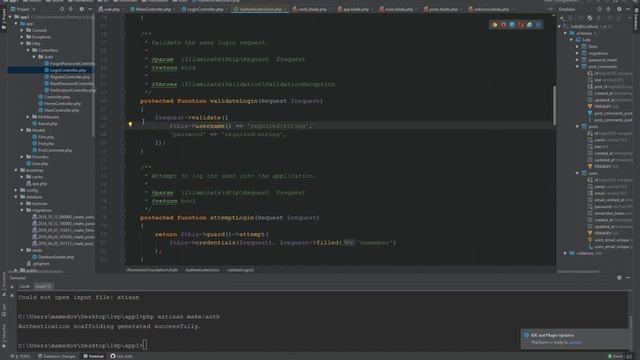
Task: Open in Edge, last browser icon
Action: [x=538, y=25]
